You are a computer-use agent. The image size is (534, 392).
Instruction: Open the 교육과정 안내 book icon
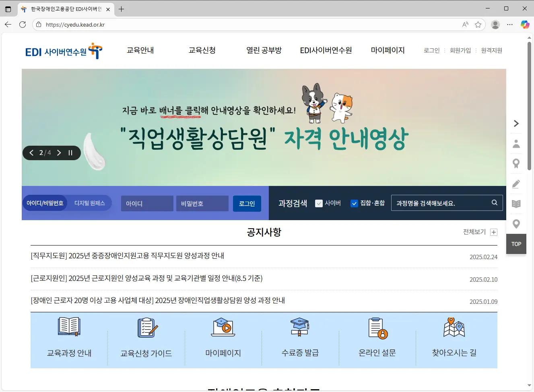69,326
